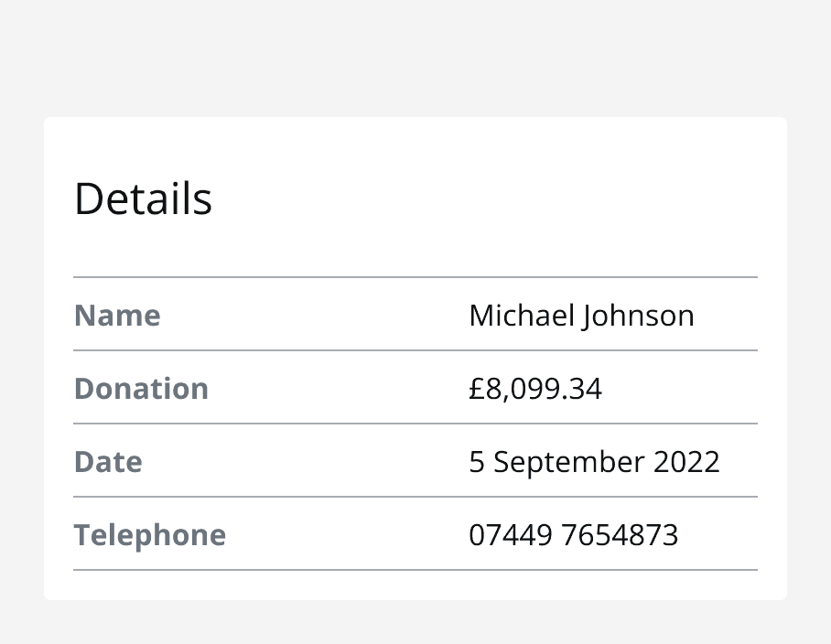
Task: Click the day number 5 in the date
Action: coord(477,462)
